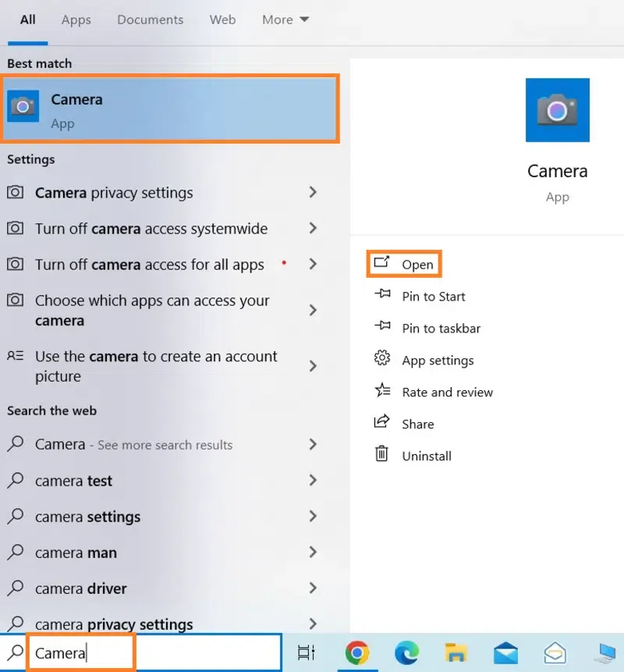This screenshot has height=672, width=624.
Task: Click magnifier icon beside camera settings
Action: tap(16, 516)
